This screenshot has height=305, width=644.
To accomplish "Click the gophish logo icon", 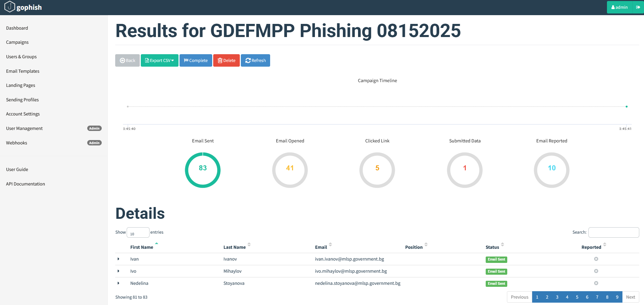I will tap(10, 7).
